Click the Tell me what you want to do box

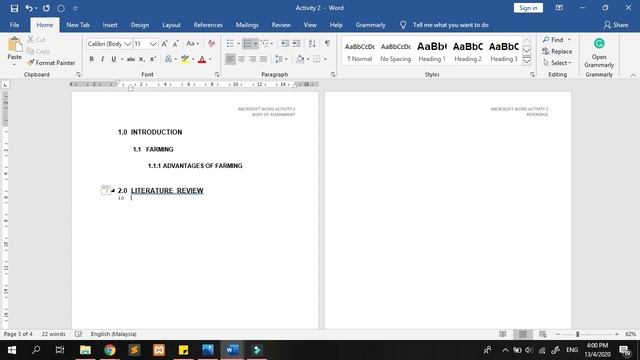450,25
